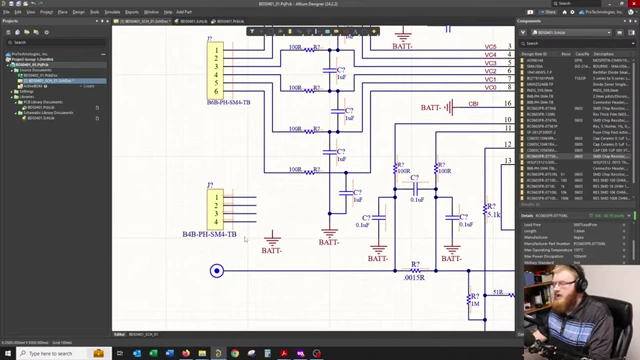Click the selection filter icon in active bar
Image resolution: width=640 pixels, height=360 pixels.
(252, 31)
